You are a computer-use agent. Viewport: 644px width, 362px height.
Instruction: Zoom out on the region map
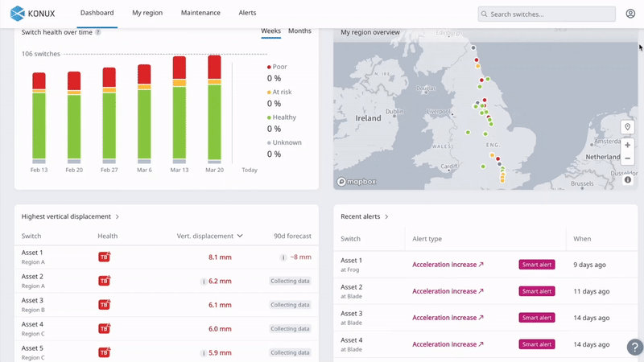(x=627, y=158)
